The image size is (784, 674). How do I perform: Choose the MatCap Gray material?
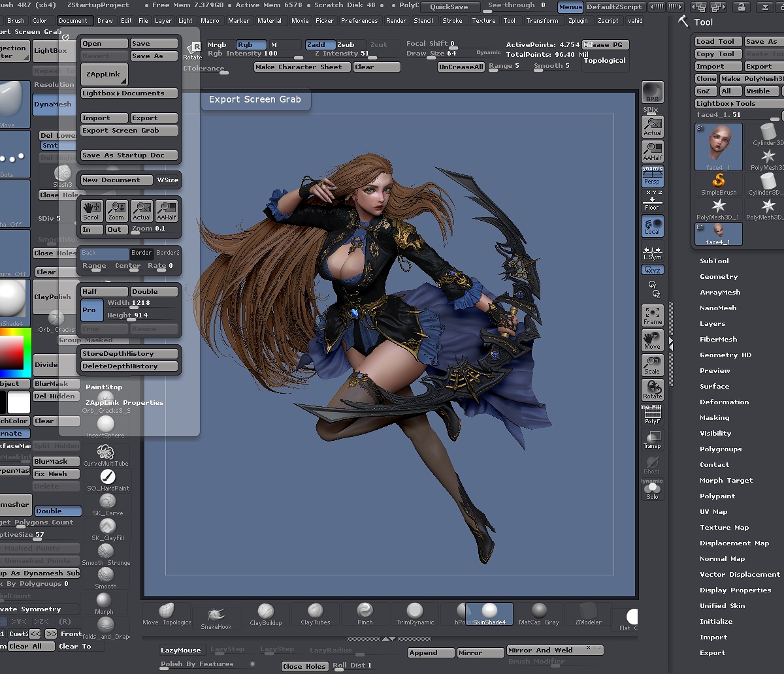pyautogui.click(x=539, y=614)
